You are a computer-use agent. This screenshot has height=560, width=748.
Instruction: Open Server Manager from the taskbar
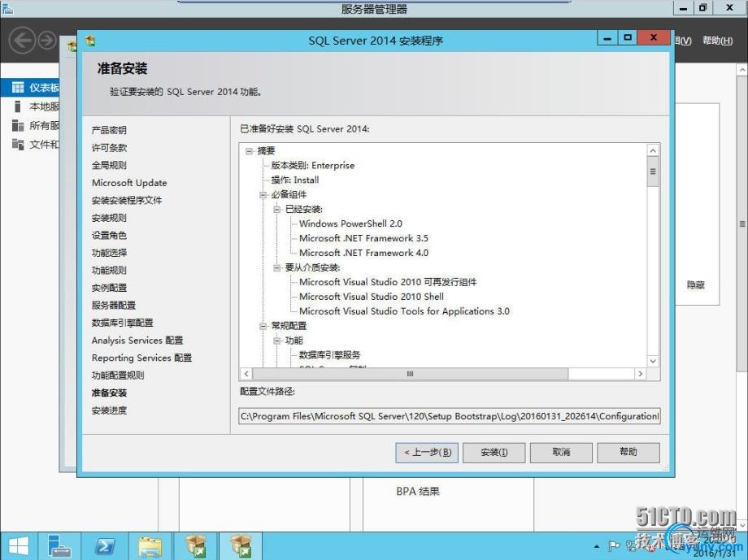[x=59, y=546]
